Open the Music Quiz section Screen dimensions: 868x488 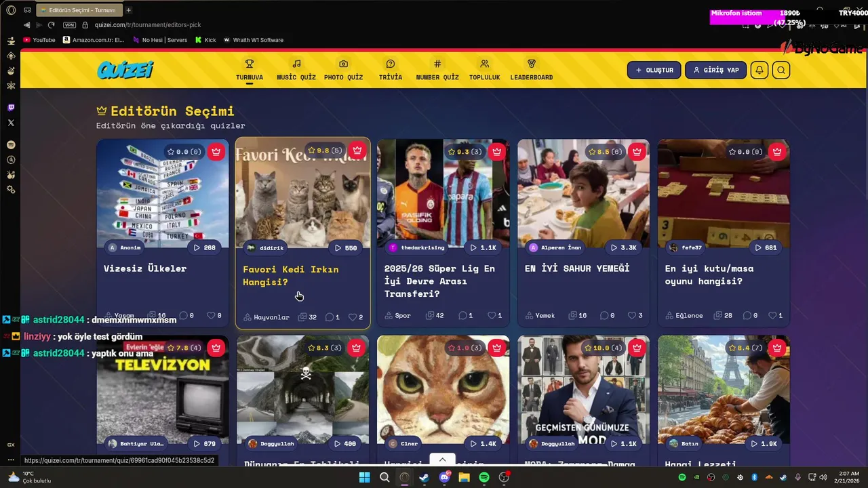296,70
